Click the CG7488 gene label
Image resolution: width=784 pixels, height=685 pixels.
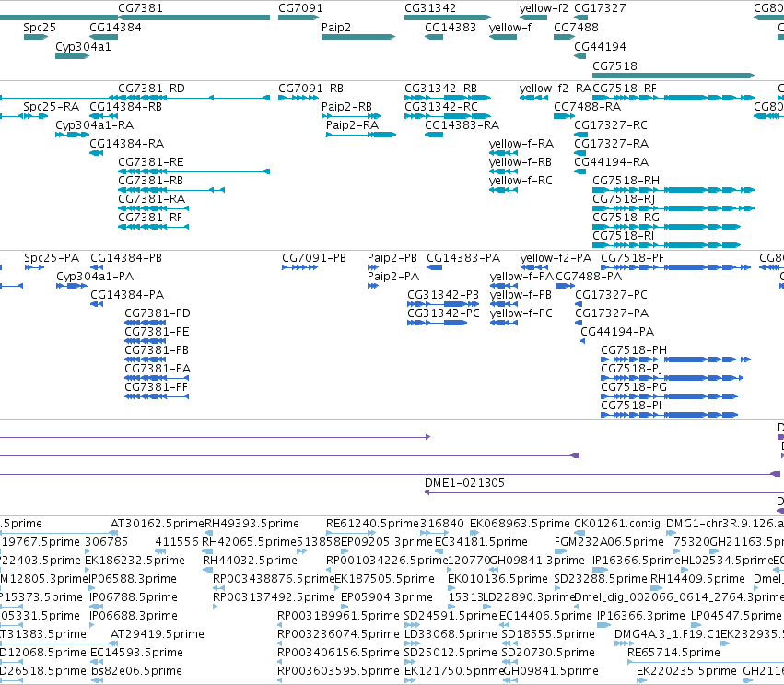click(x=576, y=27)
